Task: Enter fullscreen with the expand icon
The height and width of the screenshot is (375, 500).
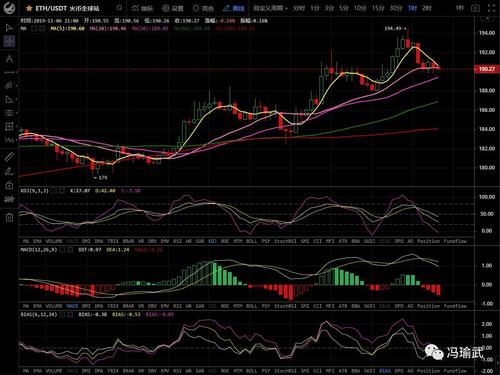Action: tap(491, 8)
